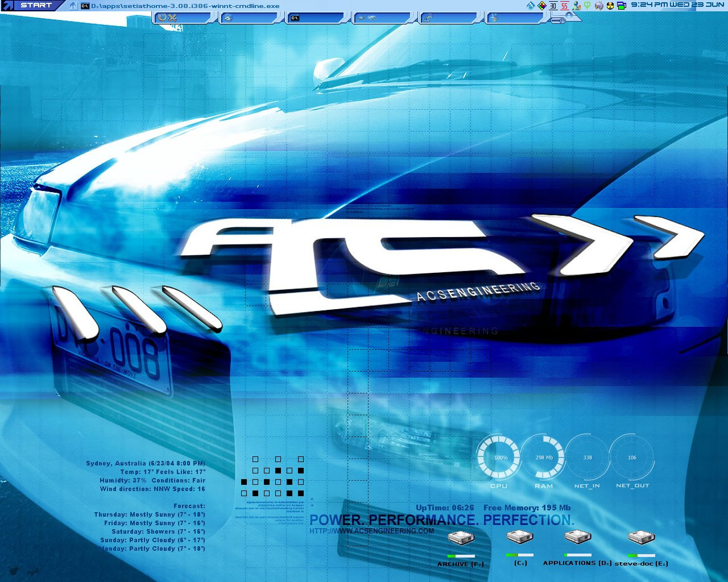The height and width of the screenshot is (582, 728).
Task: Open the sixth shelf tab
Action: pos(515,18)
